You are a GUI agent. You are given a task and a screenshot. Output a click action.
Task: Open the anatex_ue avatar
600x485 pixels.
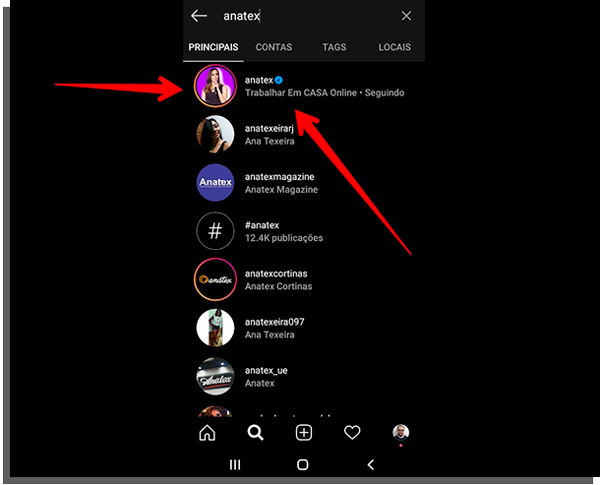(215, 376)
